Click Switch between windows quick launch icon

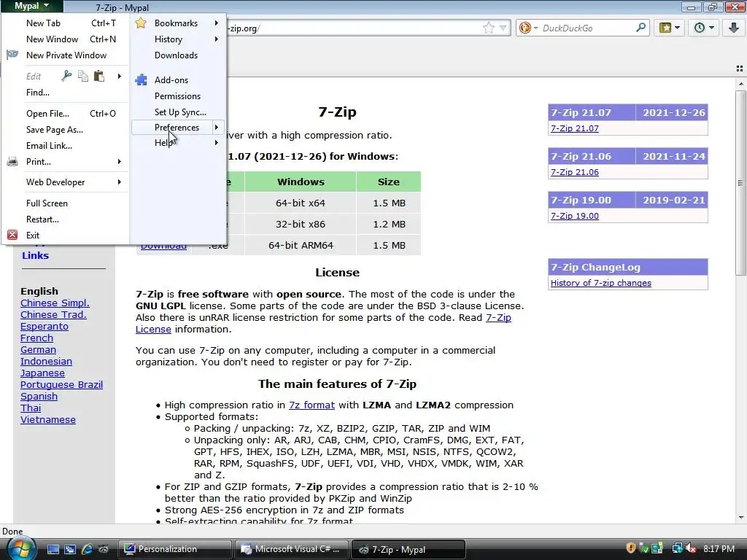pos(70,549)
